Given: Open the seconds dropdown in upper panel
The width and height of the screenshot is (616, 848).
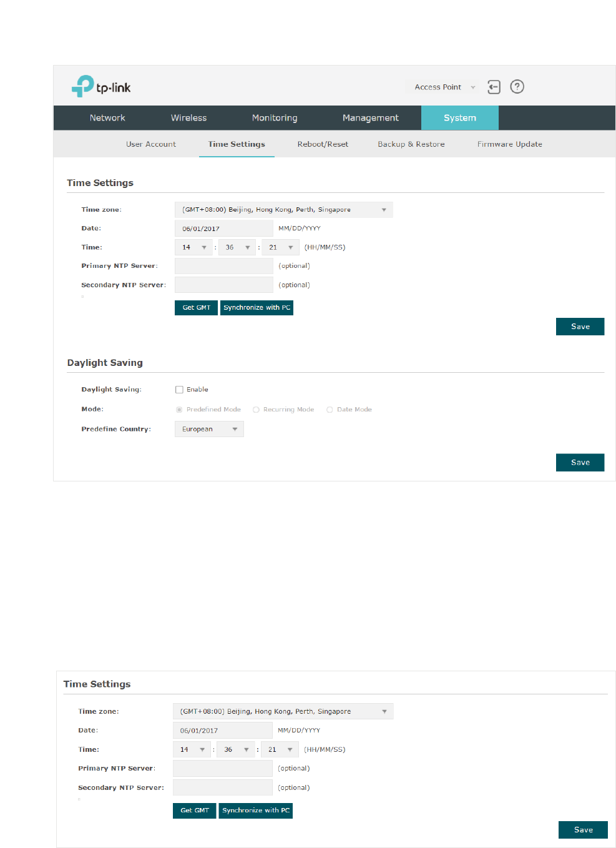Looking at the screenshot, I should [x=280, y=247].
